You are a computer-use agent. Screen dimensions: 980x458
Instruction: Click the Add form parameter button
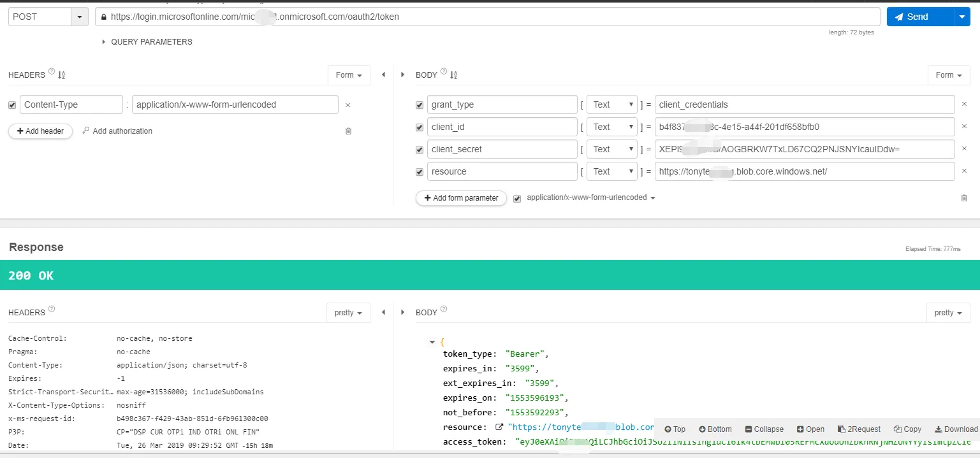coord(461,198)
